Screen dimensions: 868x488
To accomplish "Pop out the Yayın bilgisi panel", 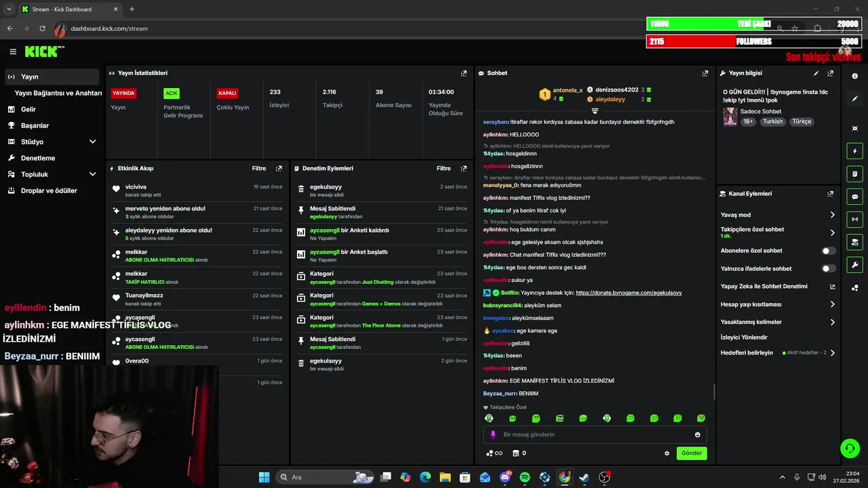I will click(830, 73).
